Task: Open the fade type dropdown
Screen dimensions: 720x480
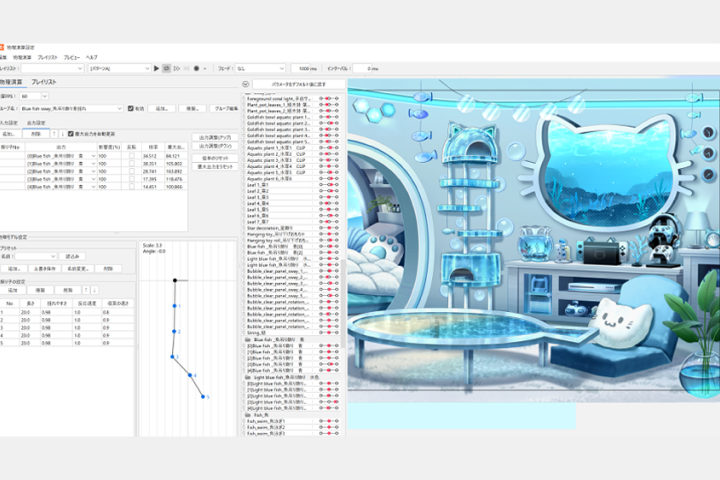Action: click(260, 68)
